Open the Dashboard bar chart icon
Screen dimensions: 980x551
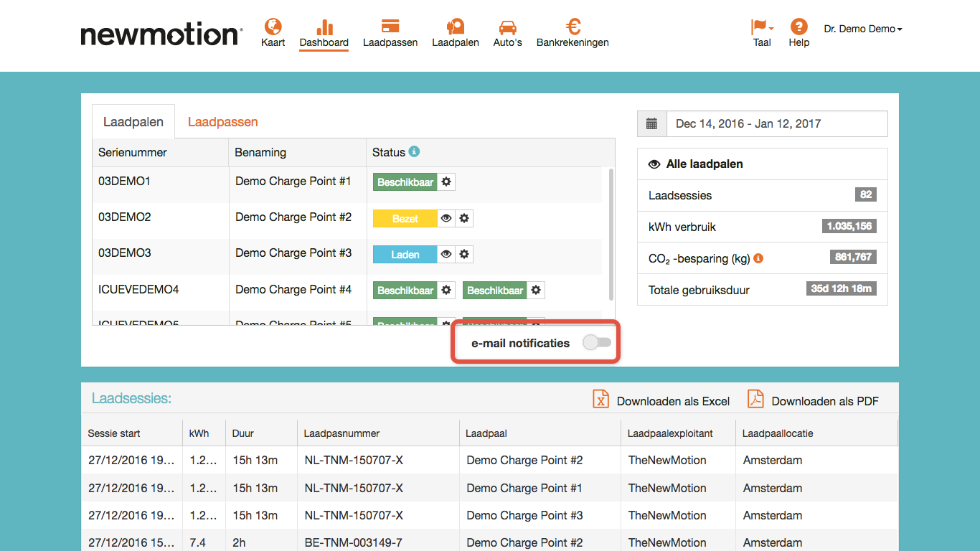click(324, 27)
